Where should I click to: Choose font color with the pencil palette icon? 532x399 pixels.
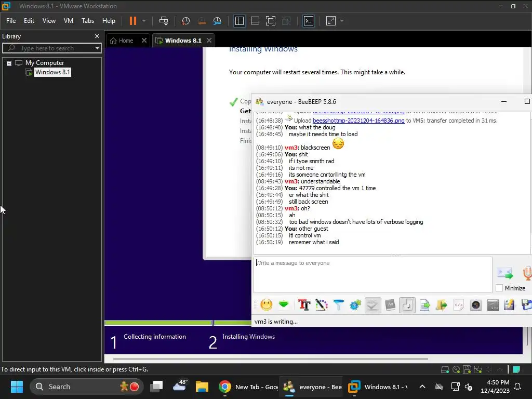pyautogui.click(x=321, y=305)
